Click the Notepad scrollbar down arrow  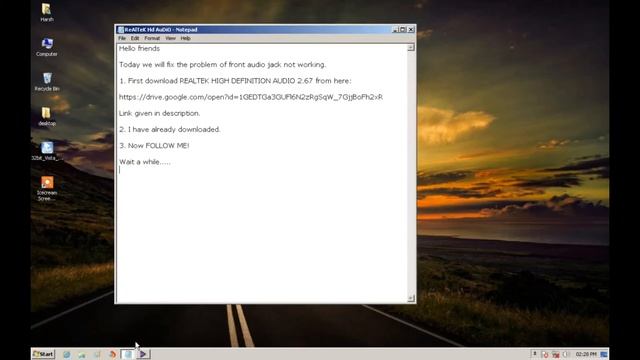pos(411,298)
